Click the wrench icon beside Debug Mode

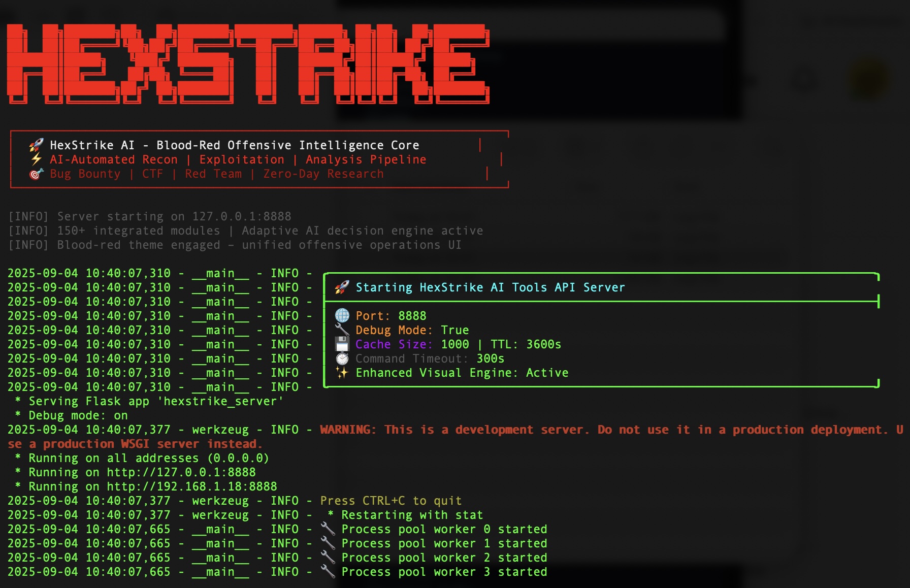342,330
